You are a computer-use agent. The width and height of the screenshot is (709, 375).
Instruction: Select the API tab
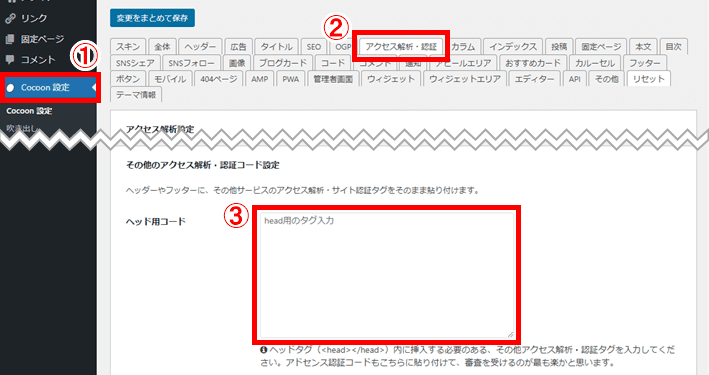[575, 79]
